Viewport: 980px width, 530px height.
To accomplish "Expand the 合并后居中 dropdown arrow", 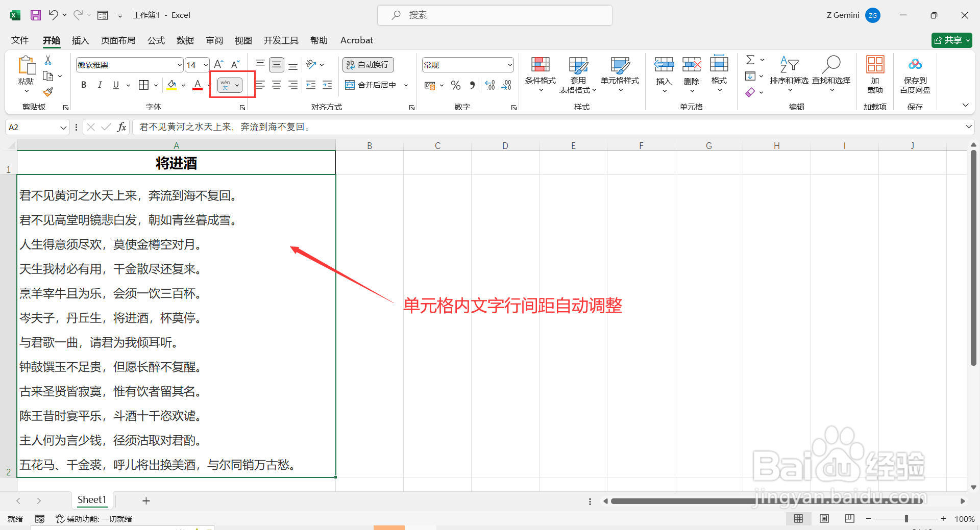I will tap(405, 85).
